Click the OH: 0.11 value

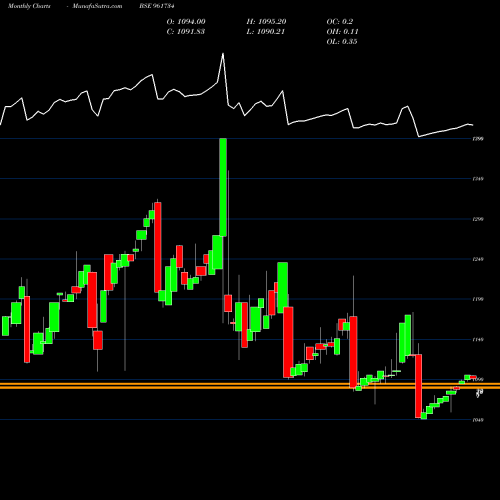coord(342,32)
